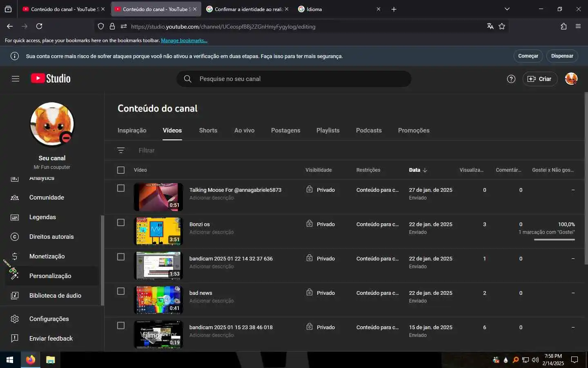The height and width of the screenshot is (368, 588).
Task: Switch to the Postagens tab
Action: [285, 130]
